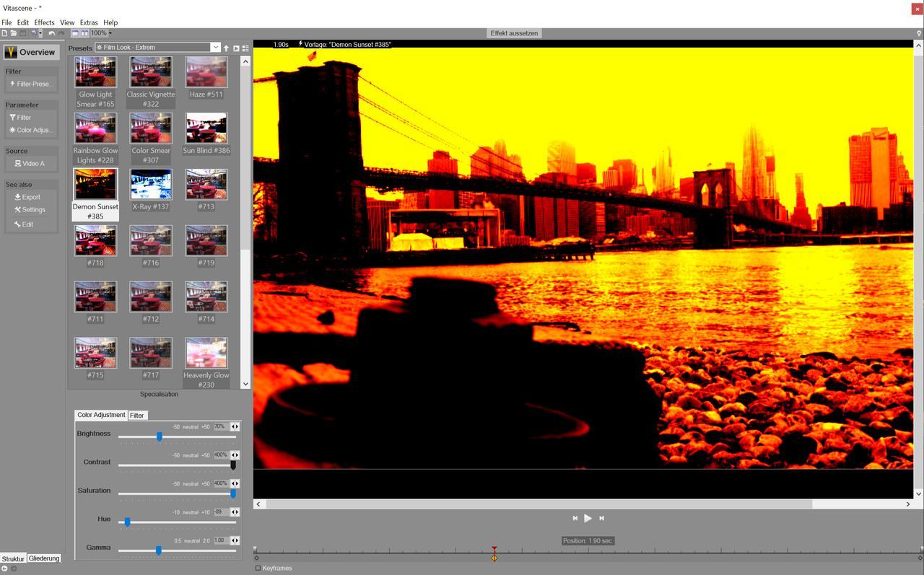Switch to the Filter tab
This screenshot has height=575, width=924.
[136, 416]
